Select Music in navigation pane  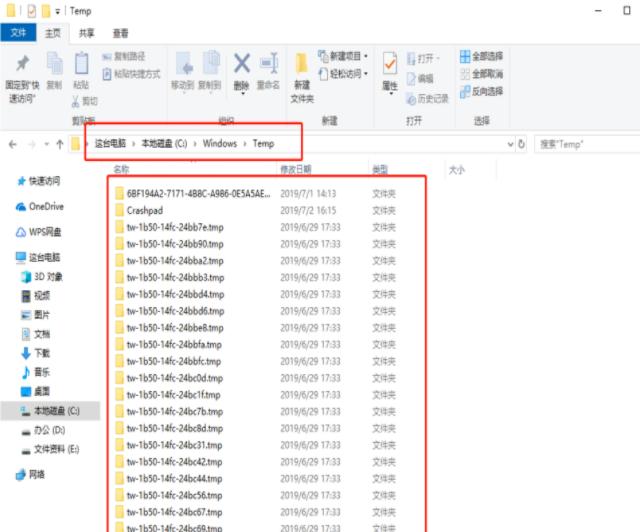[36, 372]
